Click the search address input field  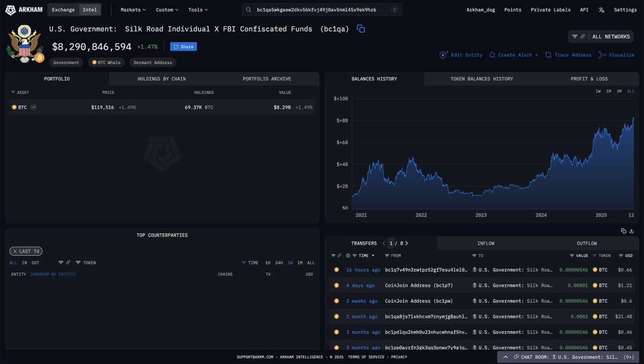tap(321, 10)
